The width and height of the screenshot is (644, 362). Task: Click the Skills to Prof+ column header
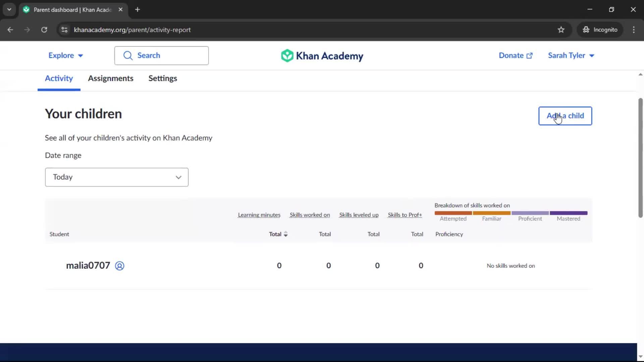405,215
